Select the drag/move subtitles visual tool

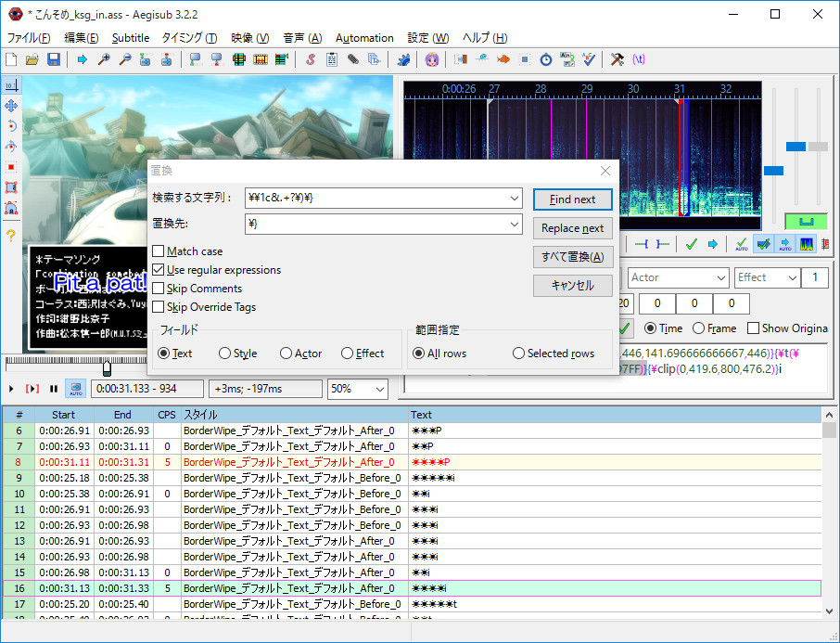point(11,106)
